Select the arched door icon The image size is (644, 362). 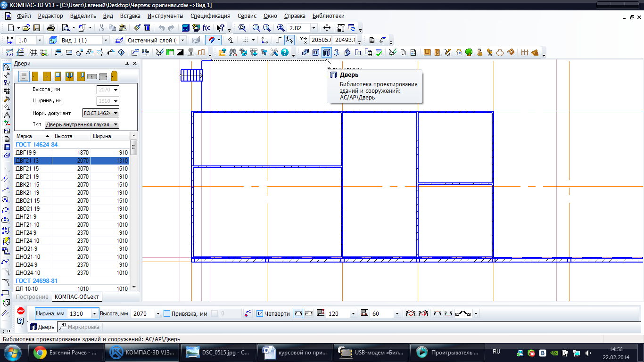point(114,76)
